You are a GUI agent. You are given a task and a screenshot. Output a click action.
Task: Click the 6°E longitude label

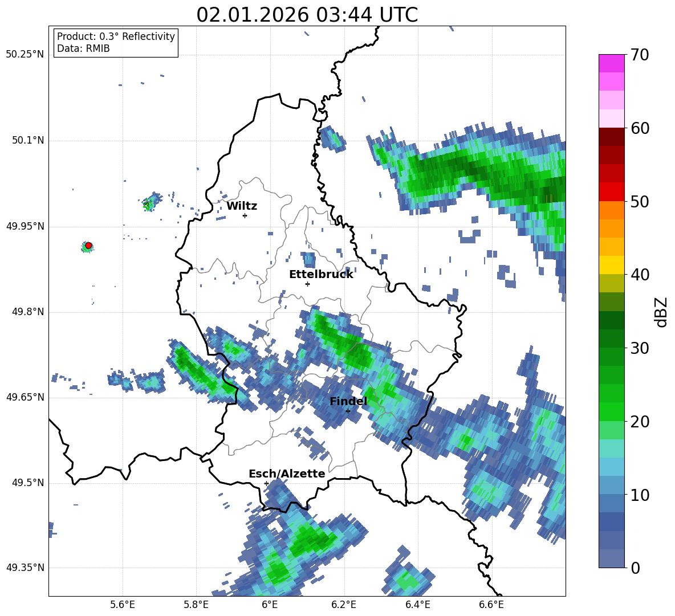[270, 605]
